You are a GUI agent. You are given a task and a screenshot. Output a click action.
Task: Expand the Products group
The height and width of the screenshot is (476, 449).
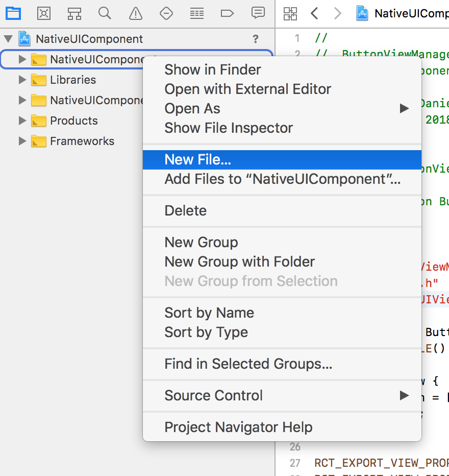[x=22, y=121]
